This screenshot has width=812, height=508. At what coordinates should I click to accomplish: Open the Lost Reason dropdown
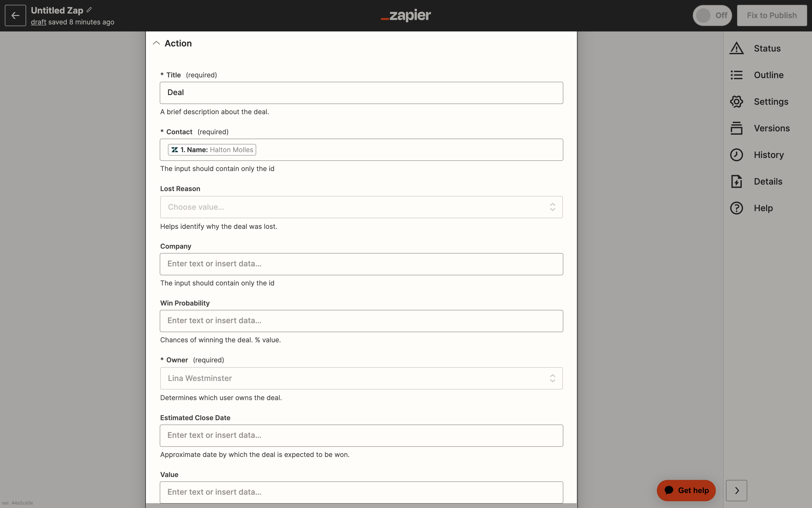pyautogui.click(x=361, y=207)
